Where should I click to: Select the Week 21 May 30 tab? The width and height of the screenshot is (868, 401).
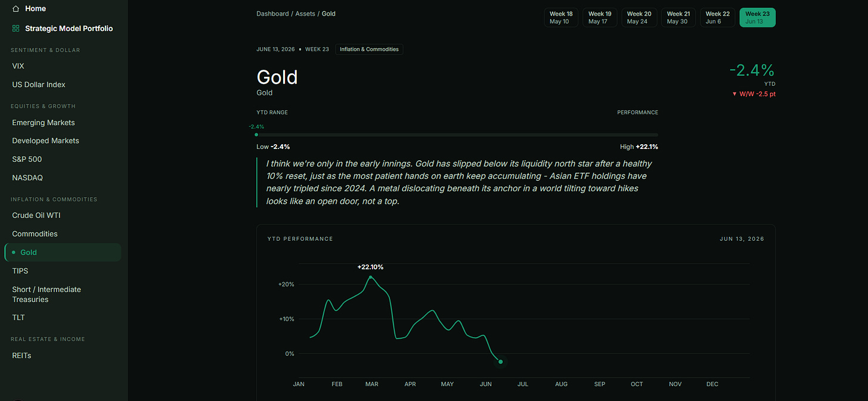[x=678, y=17]
